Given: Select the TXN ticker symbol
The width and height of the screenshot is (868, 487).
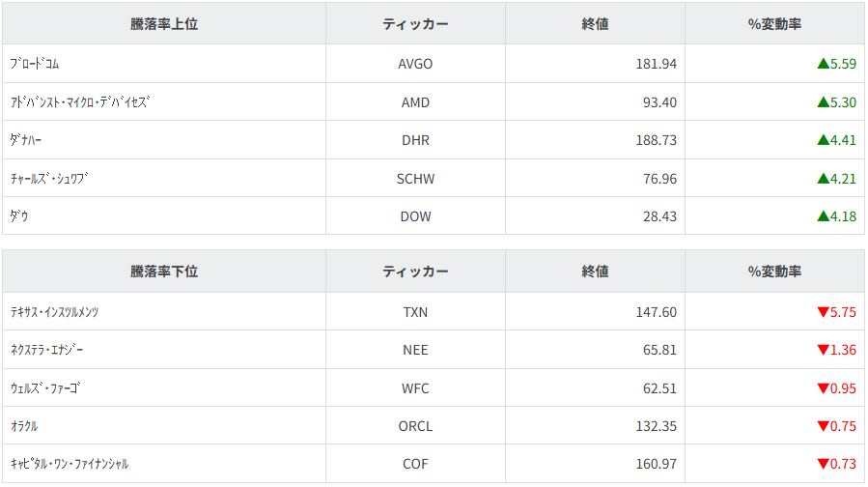Looking at the screenshot, I should pos(415,312).
